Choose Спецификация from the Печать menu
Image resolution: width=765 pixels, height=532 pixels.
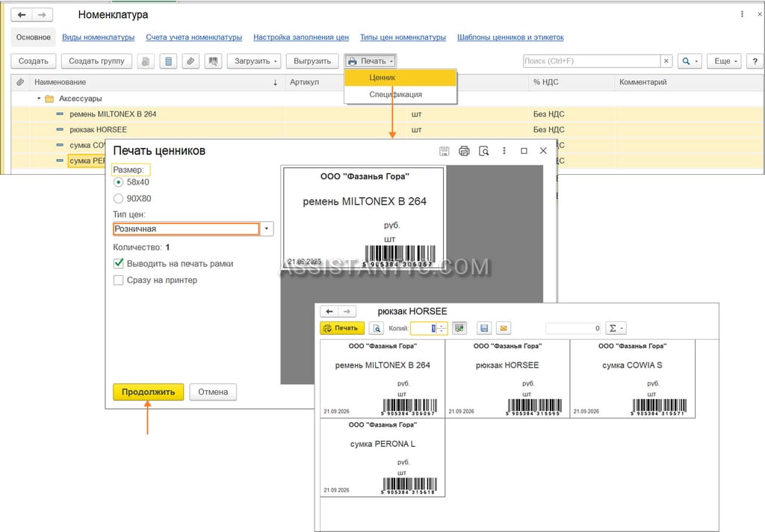tap(400, 94)
